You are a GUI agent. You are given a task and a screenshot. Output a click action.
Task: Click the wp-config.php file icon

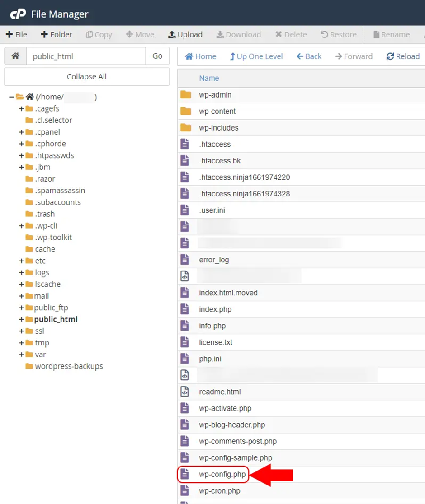pos(184,474)
